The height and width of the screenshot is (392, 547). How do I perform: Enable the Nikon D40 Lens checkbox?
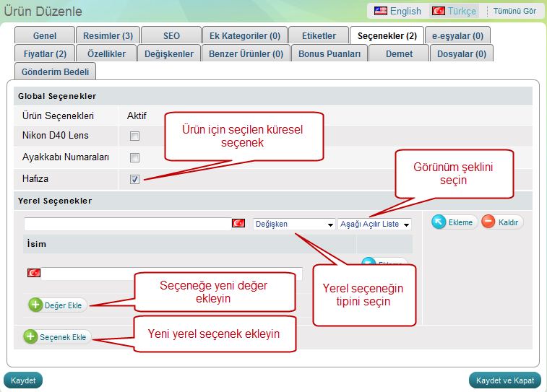pos(134,136)
